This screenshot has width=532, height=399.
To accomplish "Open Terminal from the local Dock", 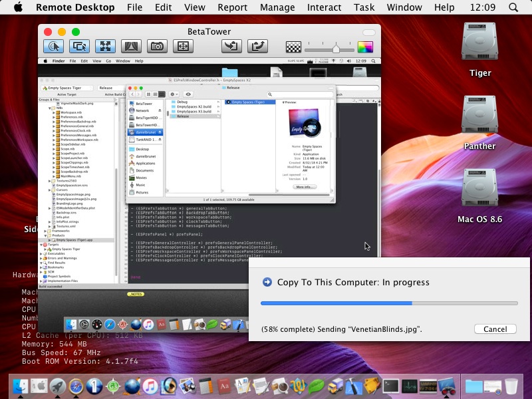I will 391,386.
